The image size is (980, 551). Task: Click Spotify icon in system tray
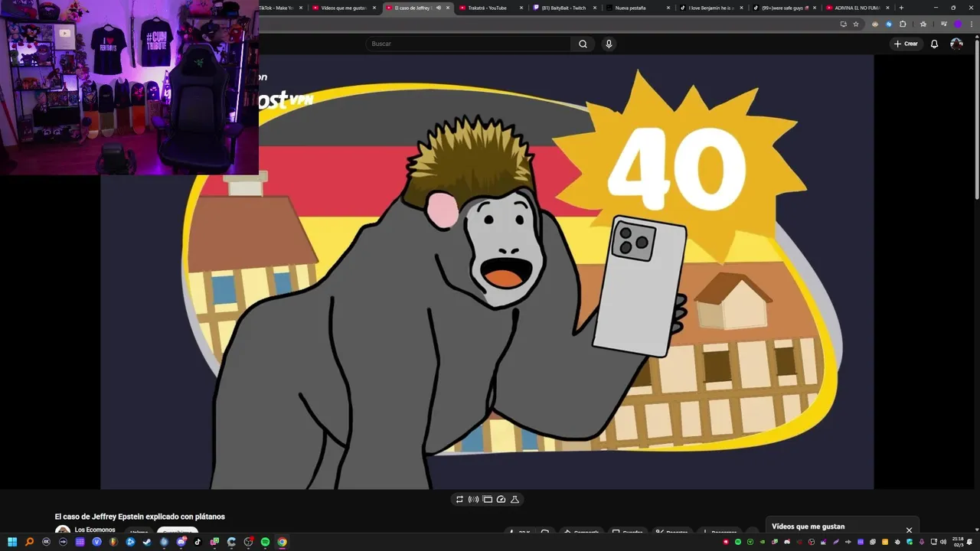(738, 542)
